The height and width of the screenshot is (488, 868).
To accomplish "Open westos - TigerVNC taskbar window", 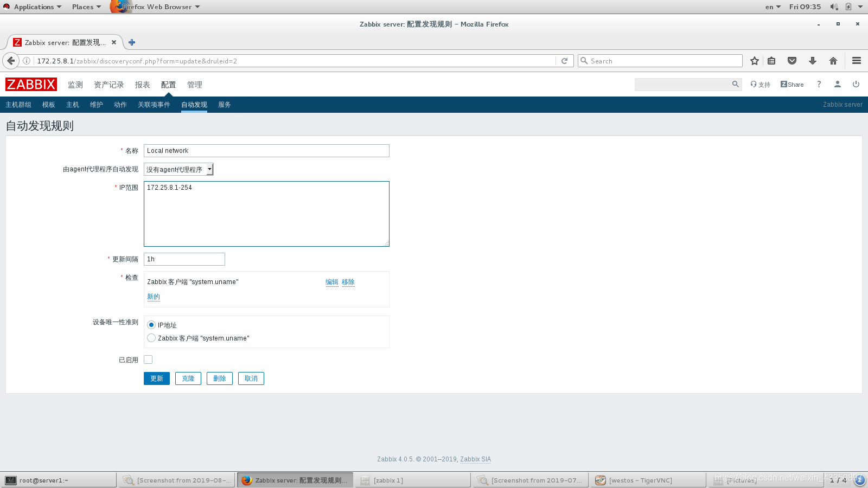I will pyautogui.click(x=649, y=480).
